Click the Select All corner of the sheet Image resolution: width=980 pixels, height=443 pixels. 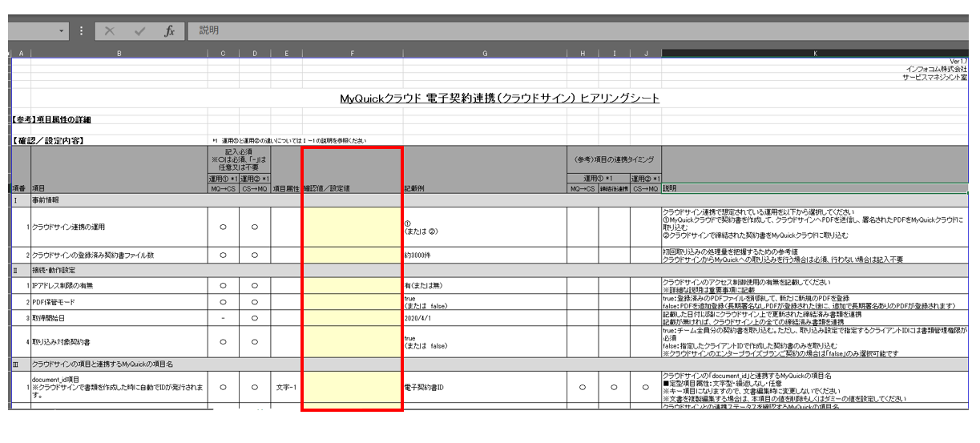tap(10, 54)
